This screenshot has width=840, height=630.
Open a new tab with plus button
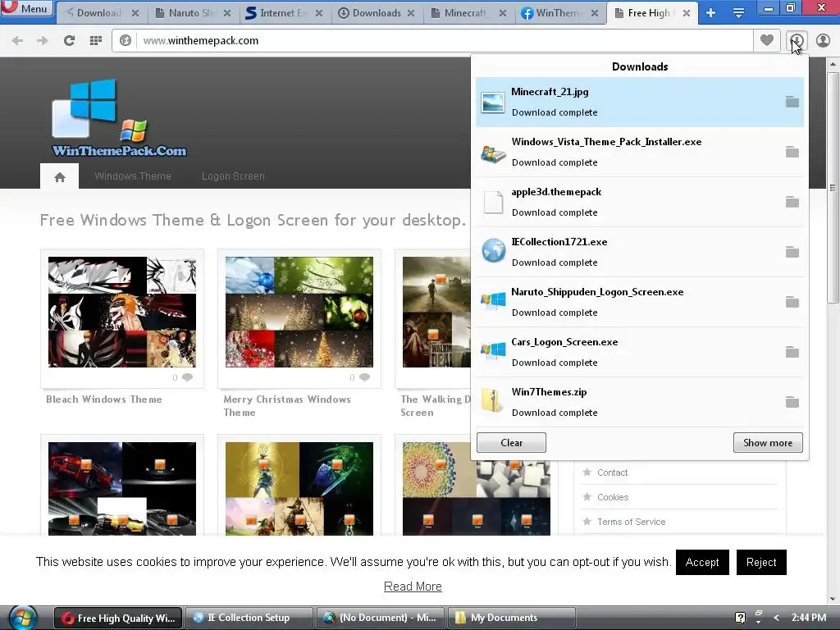[711, 13]
